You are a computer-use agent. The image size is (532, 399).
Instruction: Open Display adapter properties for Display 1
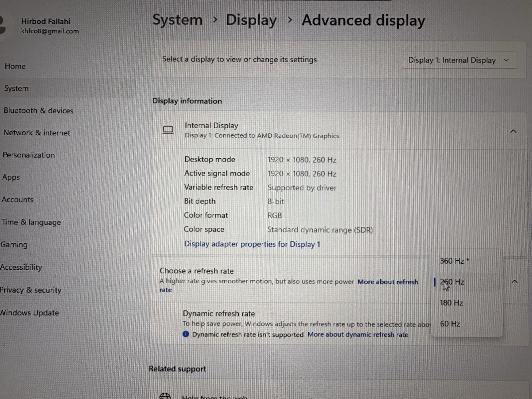(x=252, y=244)
